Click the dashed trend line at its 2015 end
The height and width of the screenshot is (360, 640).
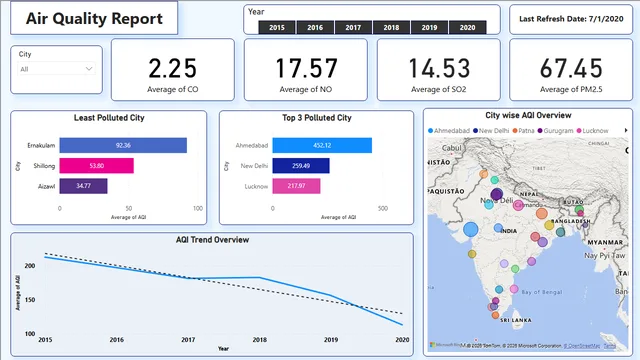[x=46, y=253]
